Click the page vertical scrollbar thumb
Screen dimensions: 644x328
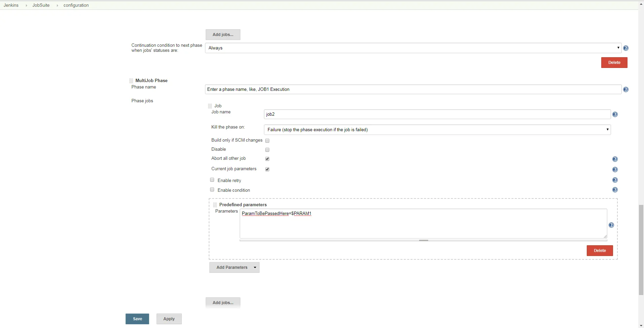pyautogui.click(x=641, y=250)
